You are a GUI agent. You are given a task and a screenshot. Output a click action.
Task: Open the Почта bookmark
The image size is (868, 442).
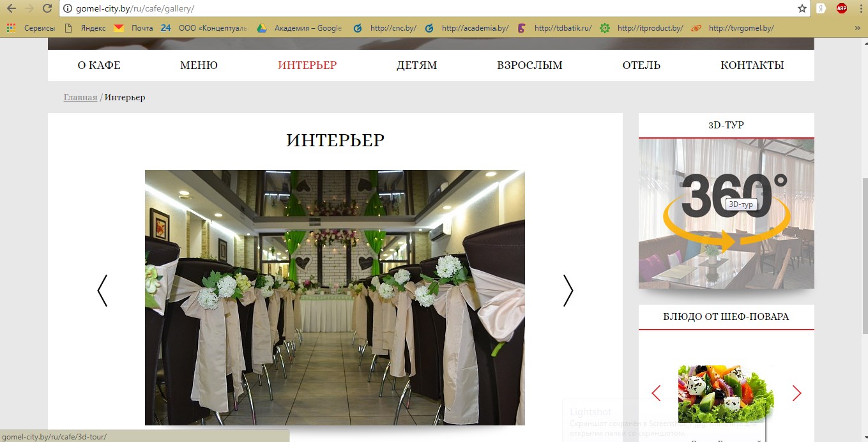point(133,28)
